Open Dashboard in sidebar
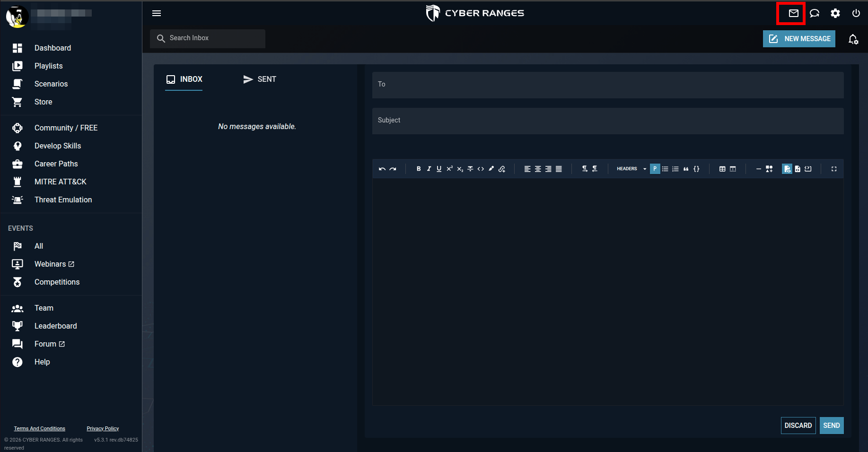Screen dimensions: 868x452 (x=53, y=48)
